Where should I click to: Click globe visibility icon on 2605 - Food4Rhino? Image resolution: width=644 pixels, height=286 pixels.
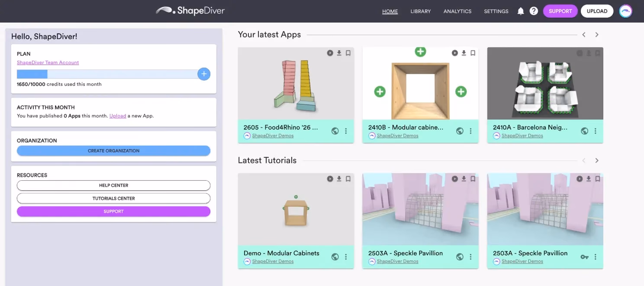click(335, 131)
